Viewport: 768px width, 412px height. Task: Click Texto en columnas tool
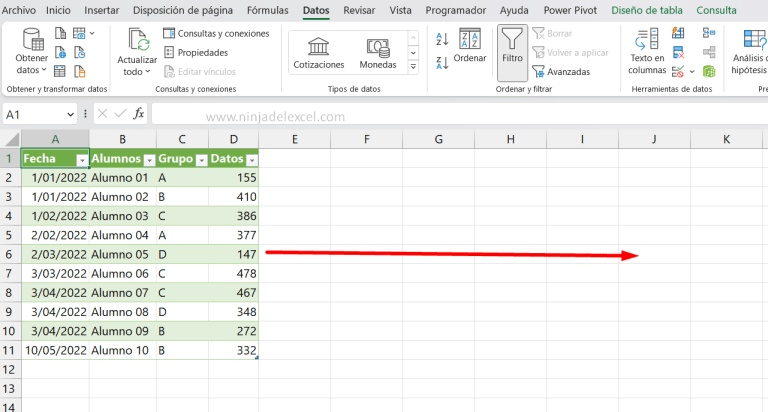pyautogui.click(x=647, y=52)
